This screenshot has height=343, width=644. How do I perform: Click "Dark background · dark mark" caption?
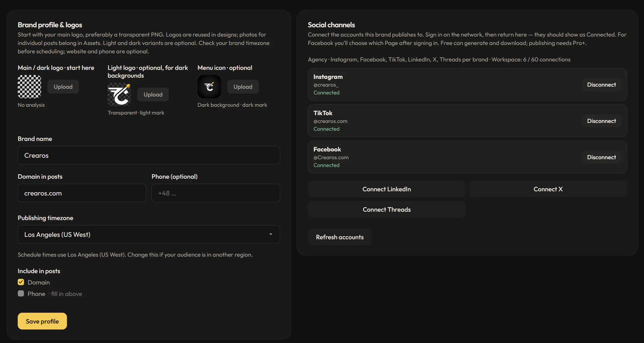pyautogui.click(x=232, y=105)
